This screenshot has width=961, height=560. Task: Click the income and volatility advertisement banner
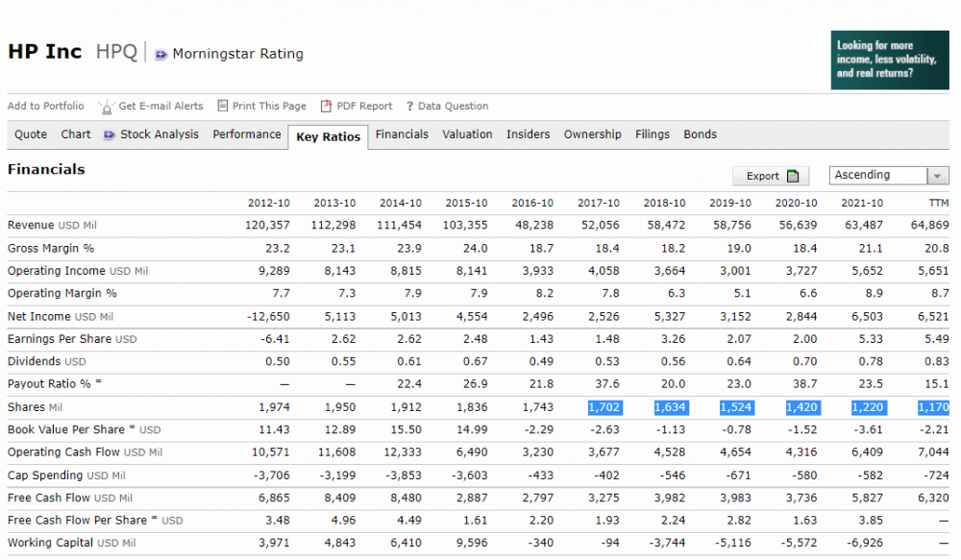tap(889, 60)
